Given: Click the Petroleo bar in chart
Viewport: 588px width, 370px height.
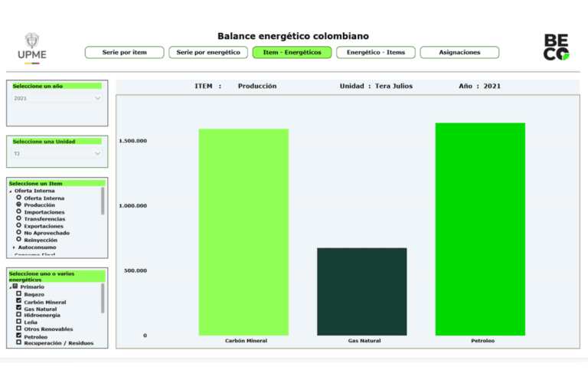Looking at the screenshot, I should pyautogui.click(x=480, y=228).
